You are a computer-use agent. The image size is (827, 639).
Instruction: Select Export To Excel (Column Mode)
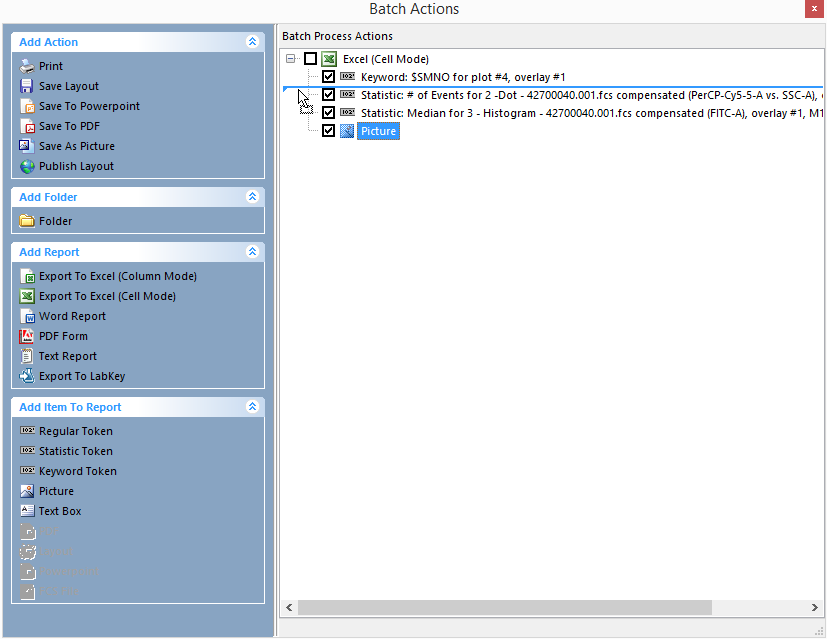(x=117, y=276)
